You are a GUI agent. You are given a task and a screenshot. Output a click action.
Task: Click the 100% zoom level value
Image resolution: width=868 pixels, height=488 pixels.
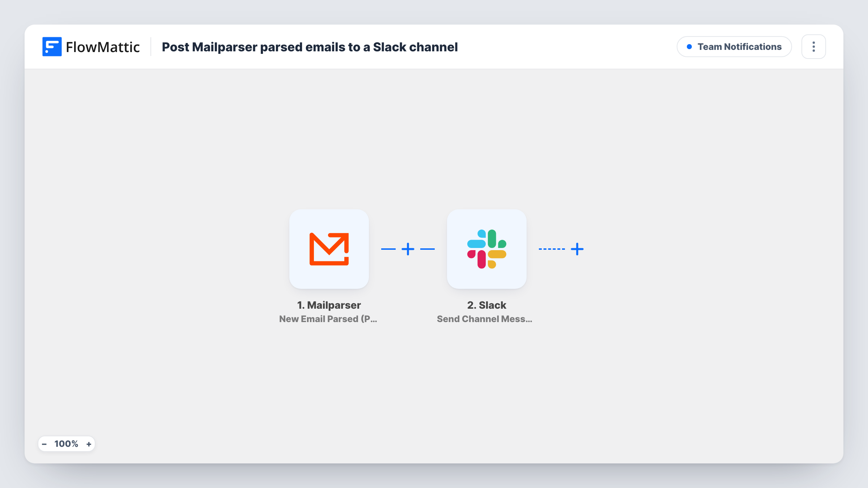(66, 444)
